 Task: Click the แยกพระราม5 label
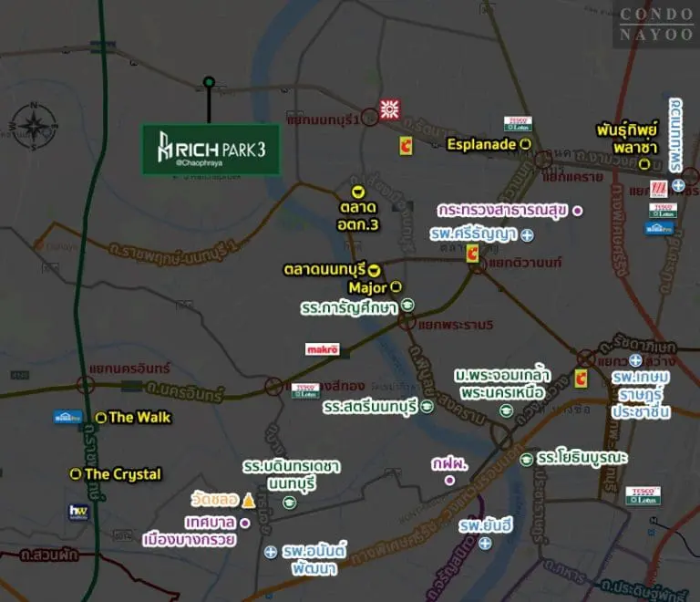[x=456, y=325]
